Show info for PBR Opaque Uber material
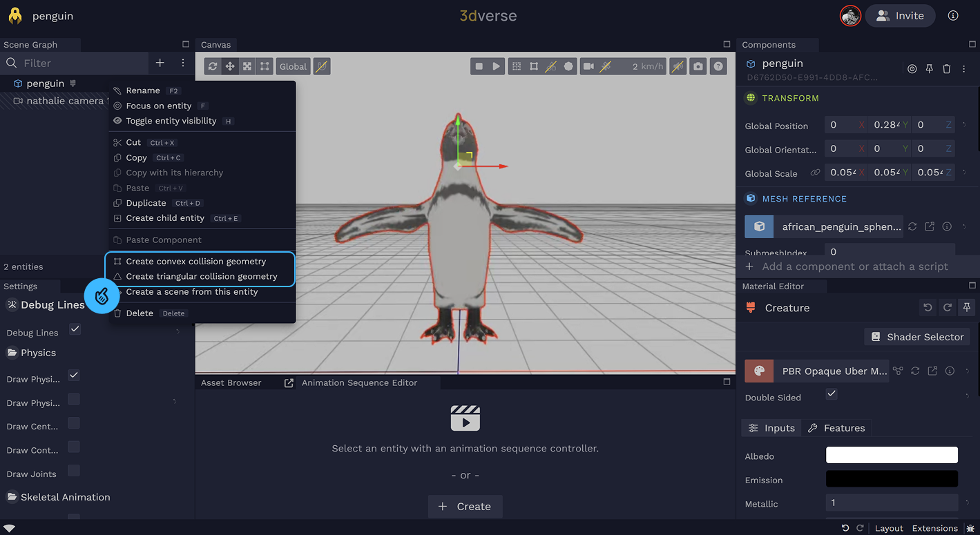980x535 pixels. pyautogui.click(x=950, y=371)
